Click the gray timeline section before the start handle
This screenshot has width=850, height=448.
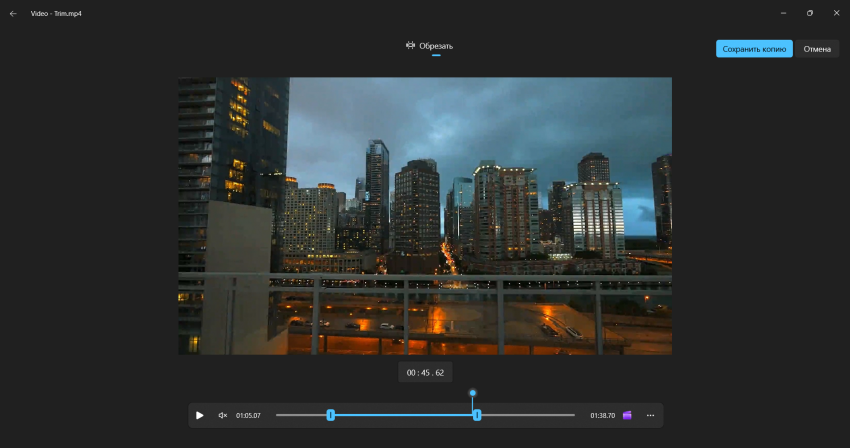[x=301, y=415]
